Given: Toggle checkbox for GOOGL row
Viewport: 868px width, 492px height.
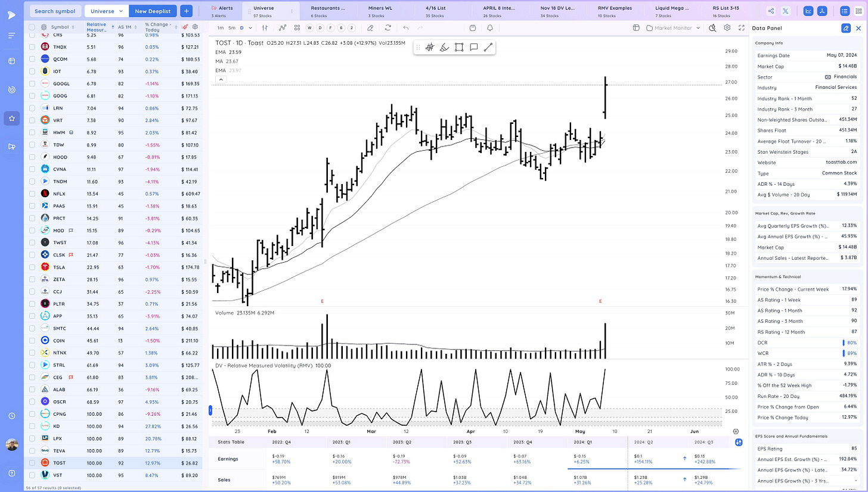Looking at the screenshot, I should (x=32, y=83).
